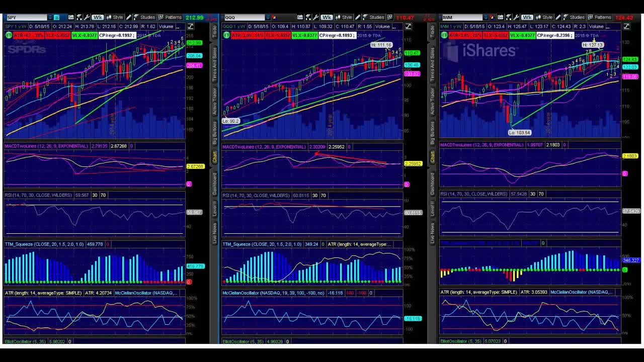Change Style on the IWM chart

[x=544, y=17]
